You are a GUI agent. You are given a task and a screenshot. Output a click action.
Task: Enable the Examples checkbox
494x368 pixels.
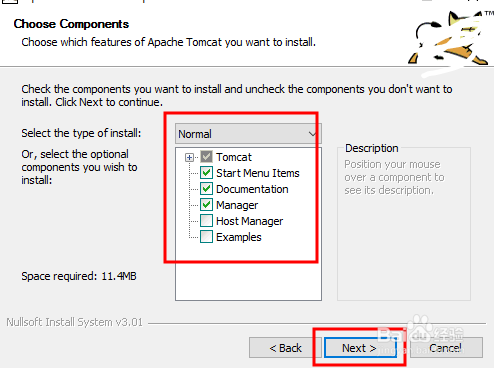click(x=206, y=237)
